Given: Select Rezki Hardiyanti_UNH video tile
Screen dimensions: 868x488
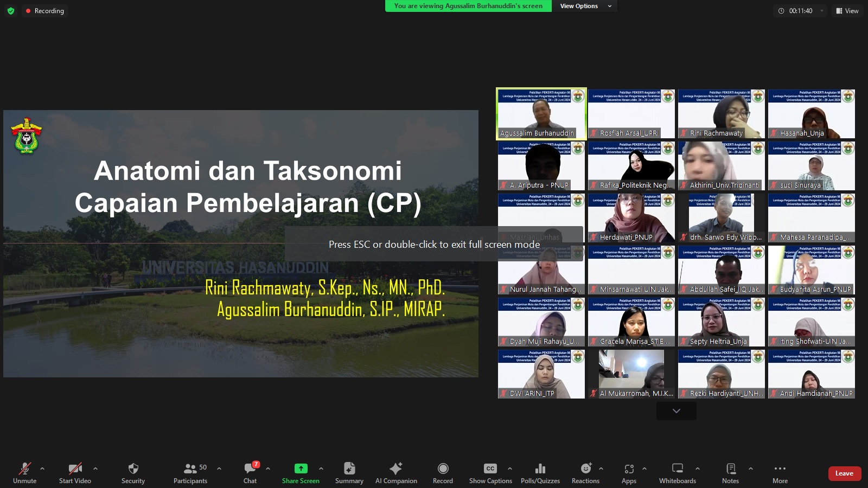Looking at the screenshot, I should coord(722,374).
